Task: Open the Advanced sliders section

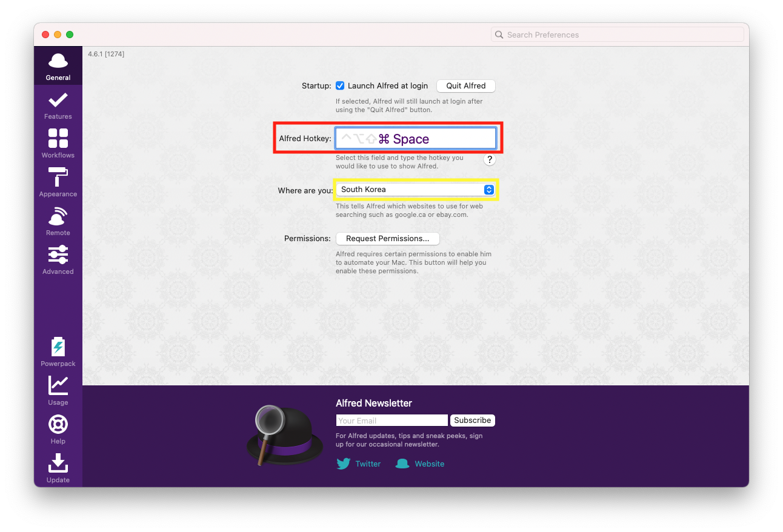Action: 58,260
